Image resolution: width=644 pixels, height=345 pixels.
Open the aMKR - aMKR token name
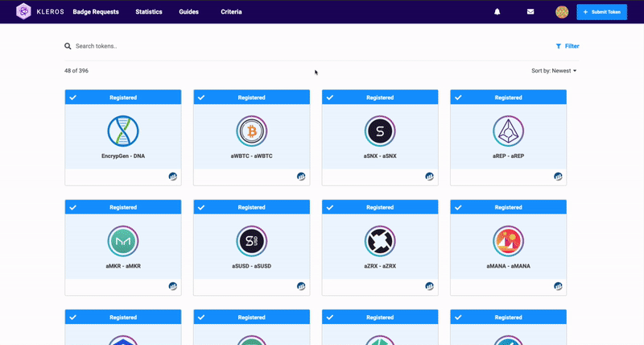(123, 266)
